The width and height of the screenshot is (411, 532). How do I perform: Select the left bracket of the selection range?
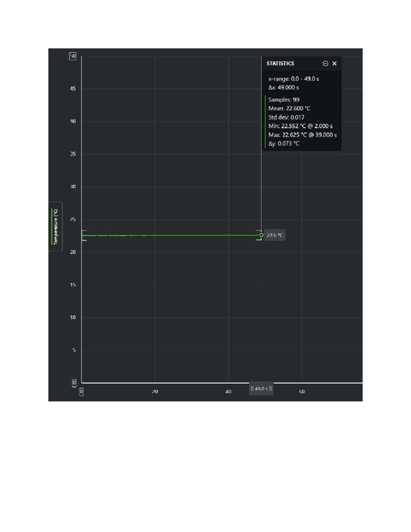83,235
